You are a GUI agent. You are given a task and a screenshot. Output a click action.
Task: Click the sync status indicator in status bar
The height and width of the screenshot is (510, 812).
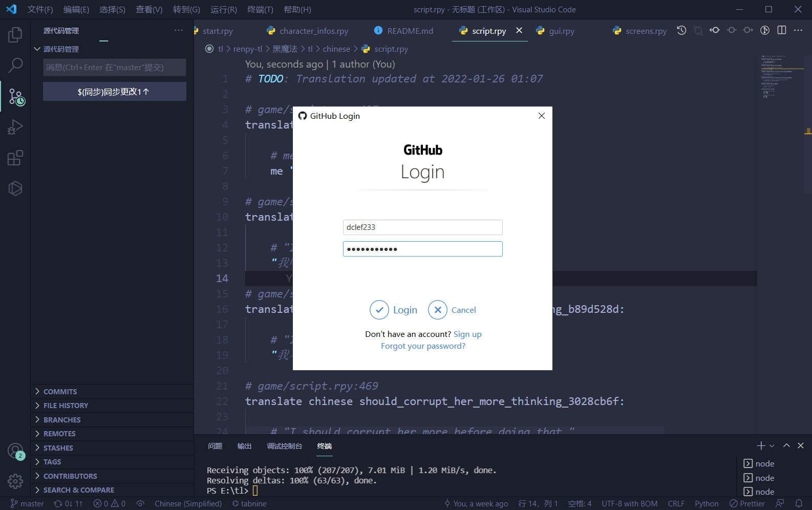click(68, 504)
